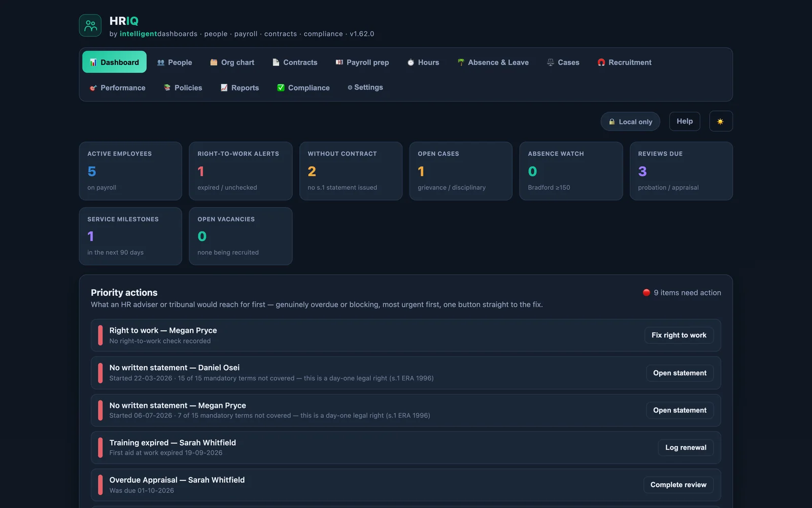Click the Hours stopwatch icon
The image size is (812, 508).
411,62
